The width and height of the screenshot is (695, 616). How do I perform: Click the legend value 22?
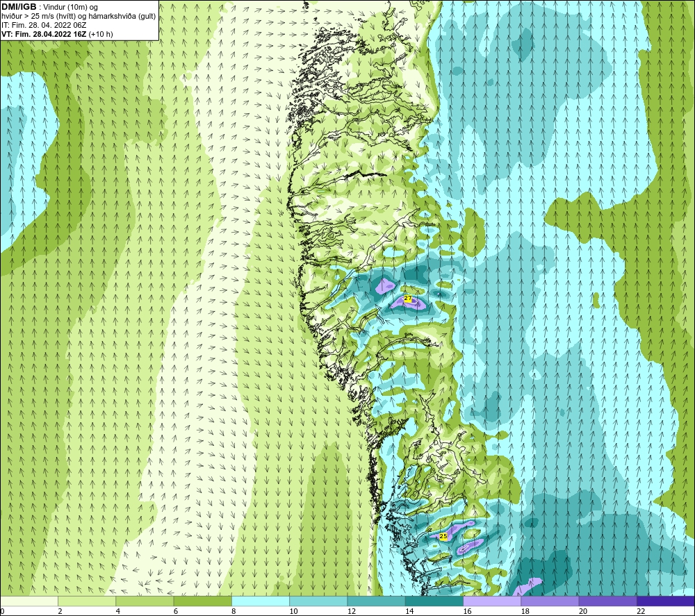[641, 612]
